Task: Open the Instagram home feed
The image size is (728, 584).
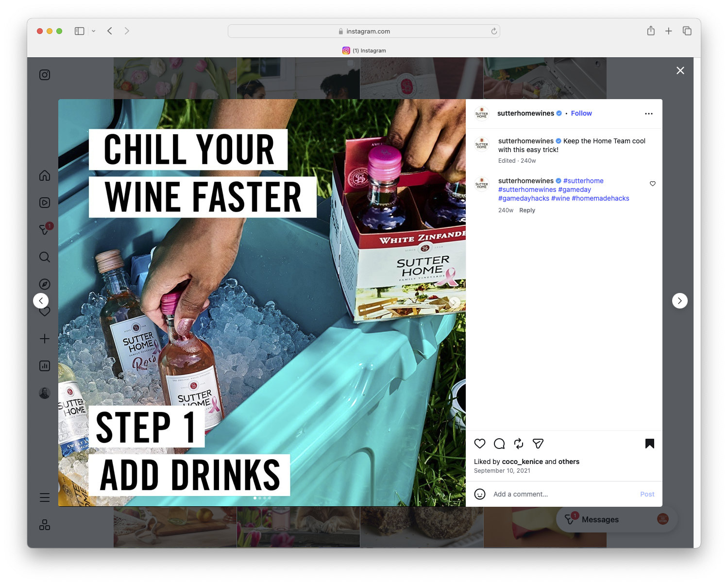Action: pyautogui.click(x=44, y=175)
